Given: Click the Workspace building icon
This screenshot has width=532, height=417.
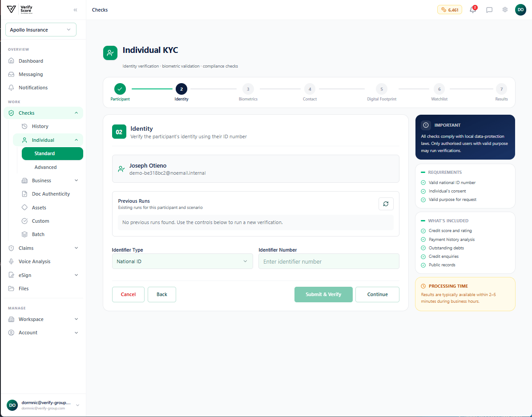Looking at the screenshot, I should click(x=11, y=319).
